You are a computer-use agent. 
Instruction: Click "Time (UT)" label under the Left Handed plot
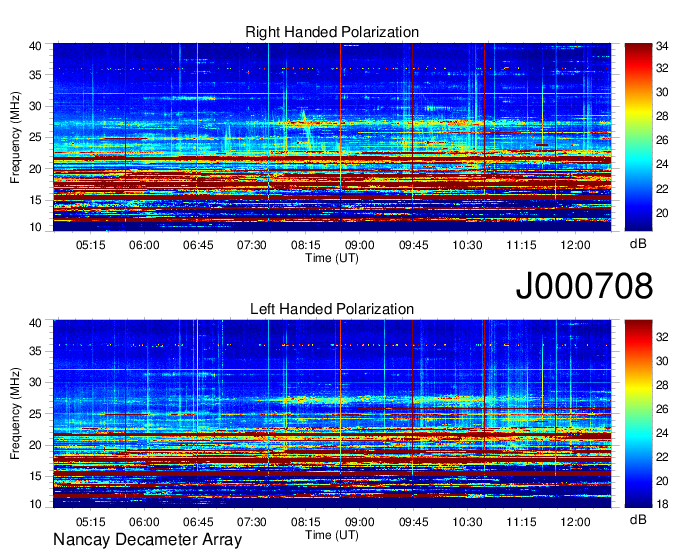(332, 535)
